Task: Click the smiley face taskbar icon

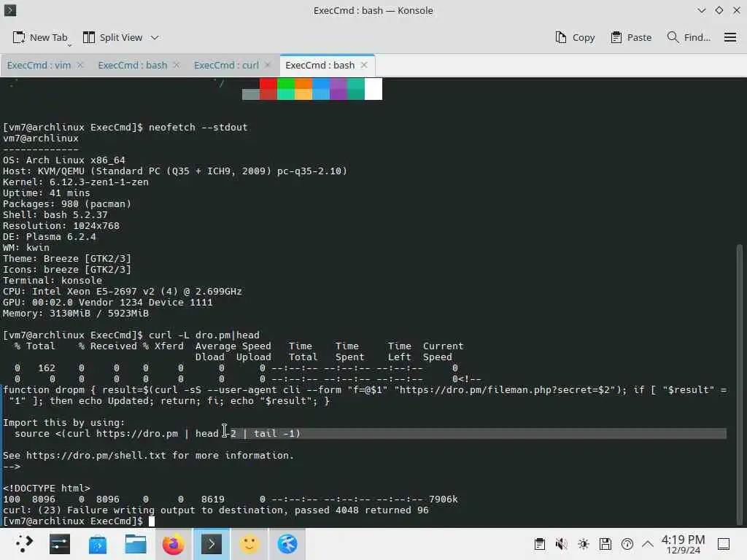Action: pyautogui.click(x=249, y=544)
